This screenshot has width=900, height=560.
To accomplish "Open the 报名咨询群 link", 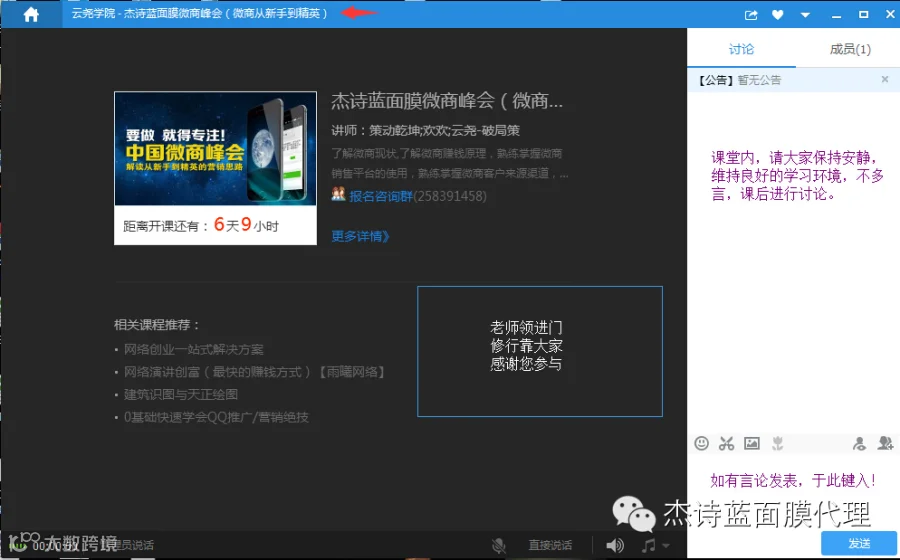I will coord(381,196).
